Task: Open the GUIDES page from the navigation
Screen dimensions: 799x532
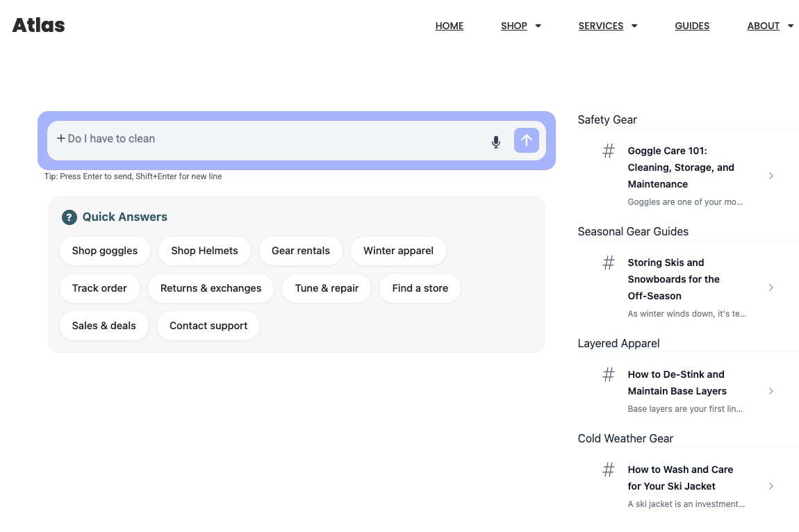Action: tap(692, 26)
